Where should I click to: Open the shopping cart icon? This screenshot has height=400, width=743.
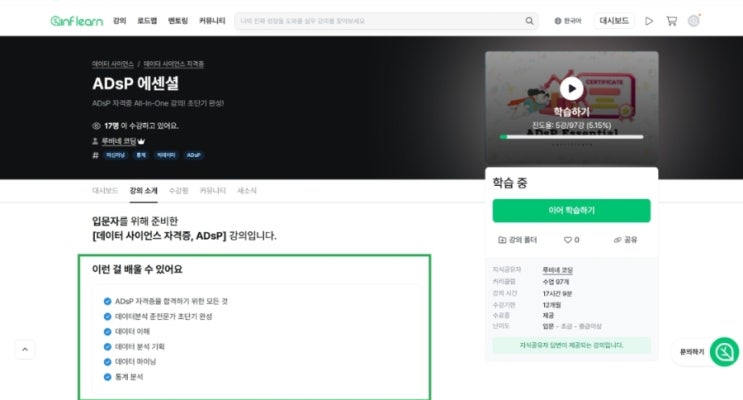[671, 21]
